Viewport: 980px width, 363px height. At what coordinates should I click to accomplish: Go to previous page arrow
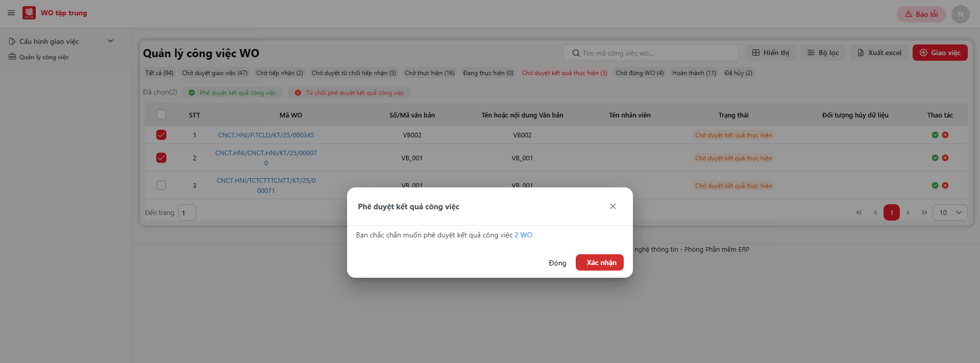click(x=875, y=212)
